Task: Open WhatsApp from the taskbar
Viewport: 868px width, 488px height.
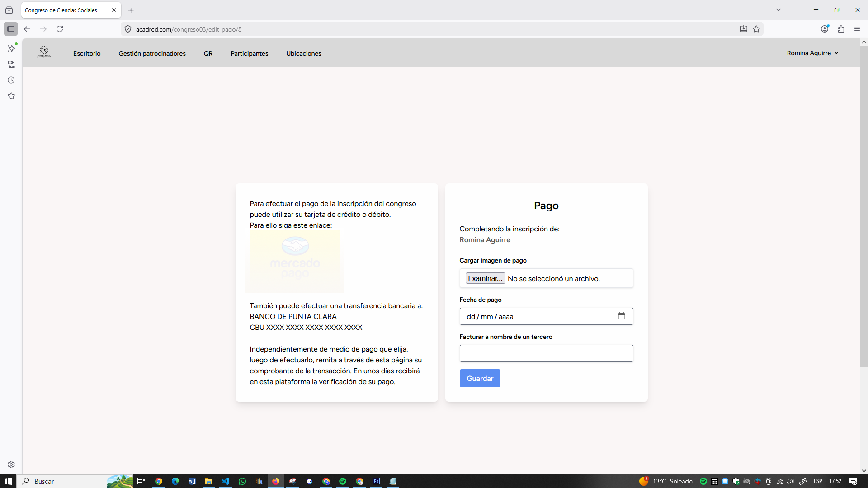Action: (242, 481)
